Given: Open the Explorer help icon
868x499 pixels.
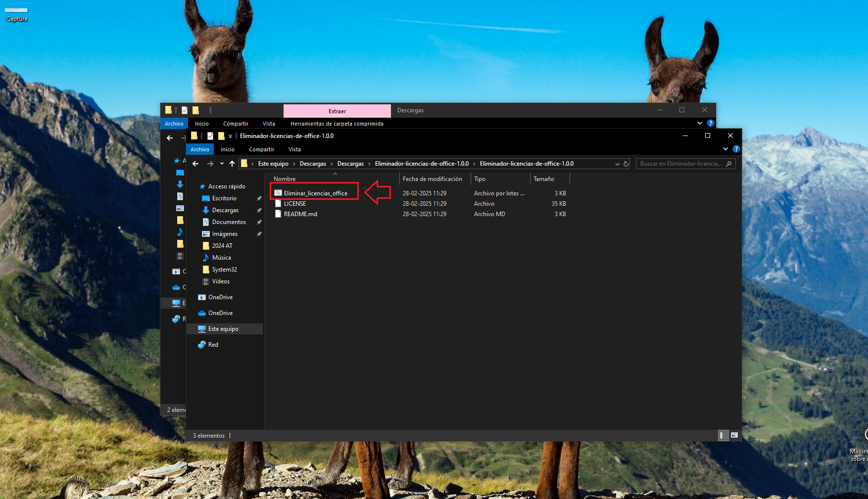Looking at the screenshot, I should pyautogui.click(x=736, y=149).
